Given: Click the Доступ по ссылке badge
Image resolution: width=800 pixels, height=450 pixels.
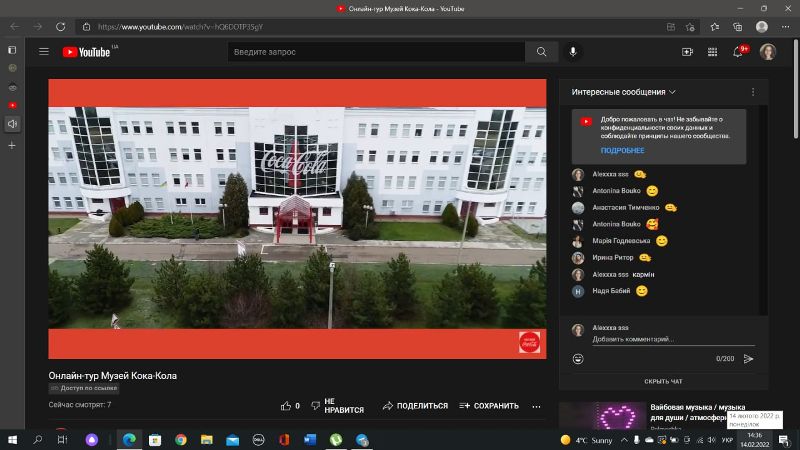Looking at the screenshot, I should point(84,388).
